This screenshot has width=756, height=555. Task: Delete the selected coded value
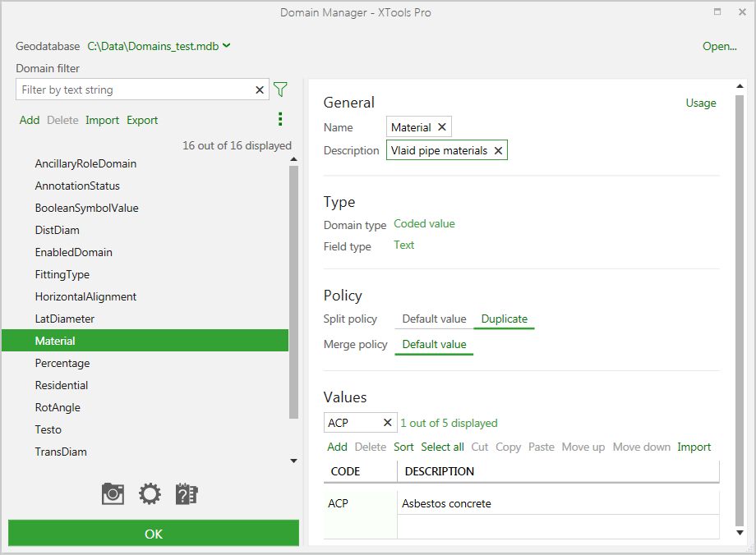[x=371, y=447]
